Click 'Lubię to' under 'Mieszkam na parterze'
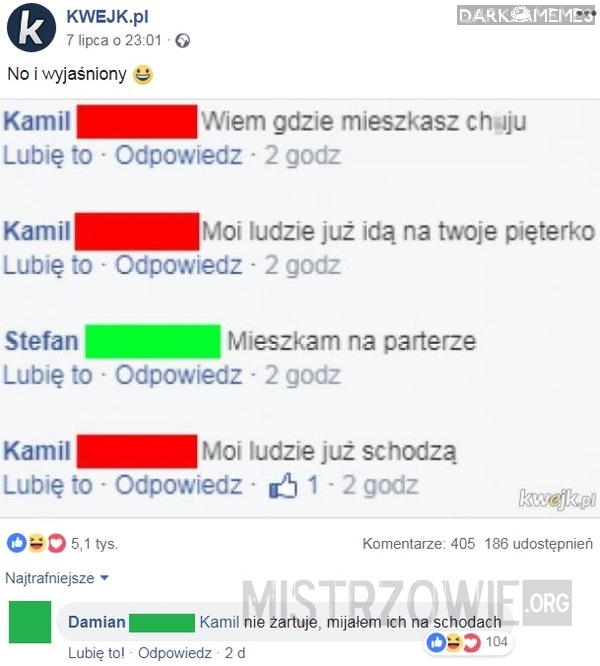The height and width of the screenshot is (666, 600). click(48, 375)
